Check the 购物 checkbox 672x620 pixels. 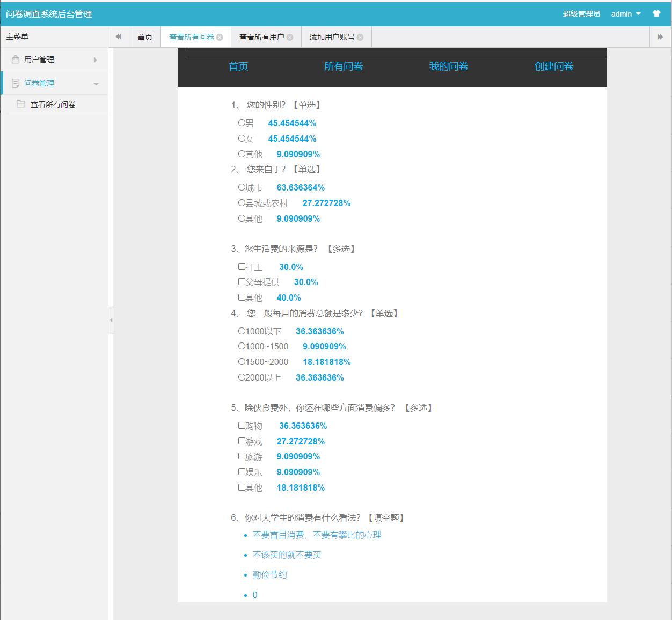(242, 425)
